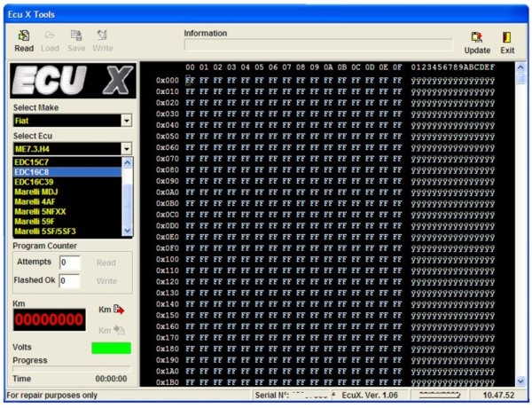Click the ME7.3.H4 selected Ecu field
532x408 pixels.
[67, 149]
